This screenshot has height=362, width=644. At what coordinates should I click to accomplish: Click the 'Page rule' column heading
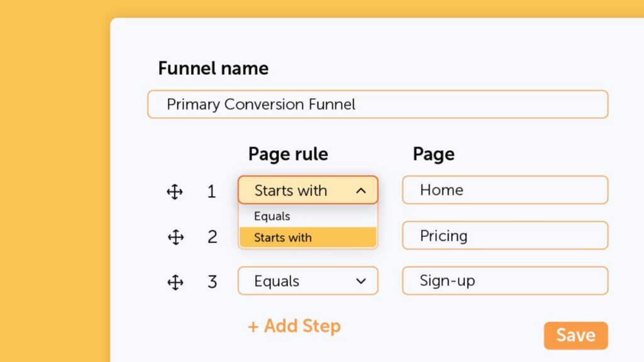tap(288, 154)
